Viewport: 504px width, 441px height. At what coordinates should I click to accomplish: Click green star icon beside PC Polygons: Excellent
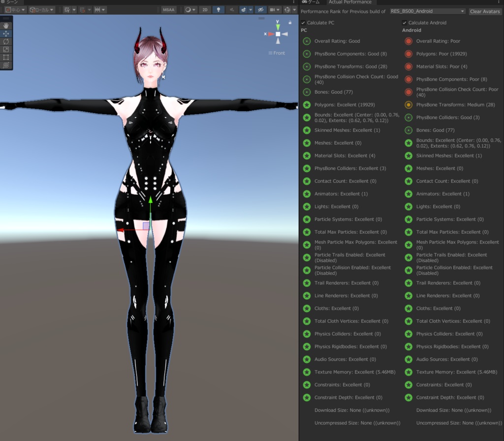click(307, 105)
